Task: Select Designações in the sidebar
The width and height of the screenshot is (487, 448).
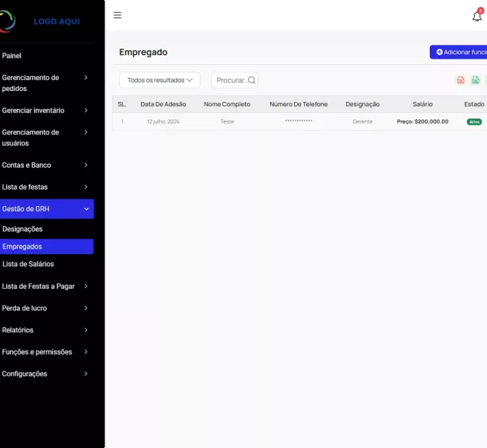Action: point(23,229)
